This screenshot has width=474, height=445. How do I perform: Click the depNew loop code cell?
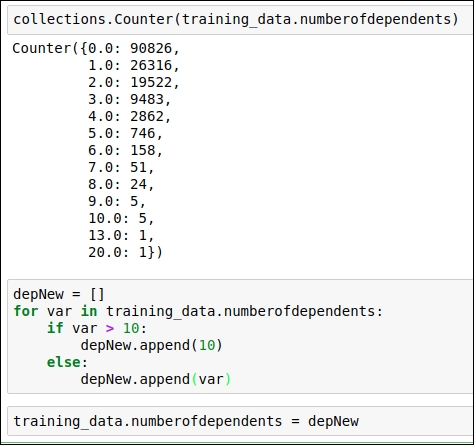tap(240, 337)
